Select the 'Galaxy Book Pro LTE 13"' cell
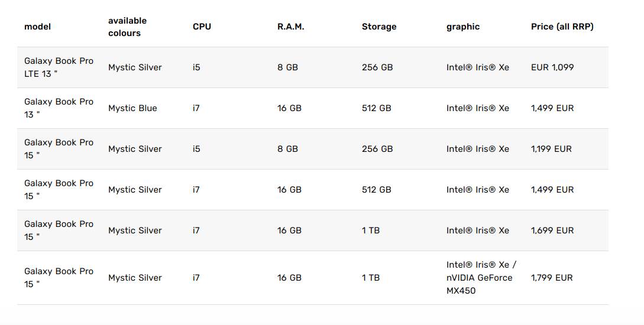Viewport: 644px width, 325px height. 59,67
